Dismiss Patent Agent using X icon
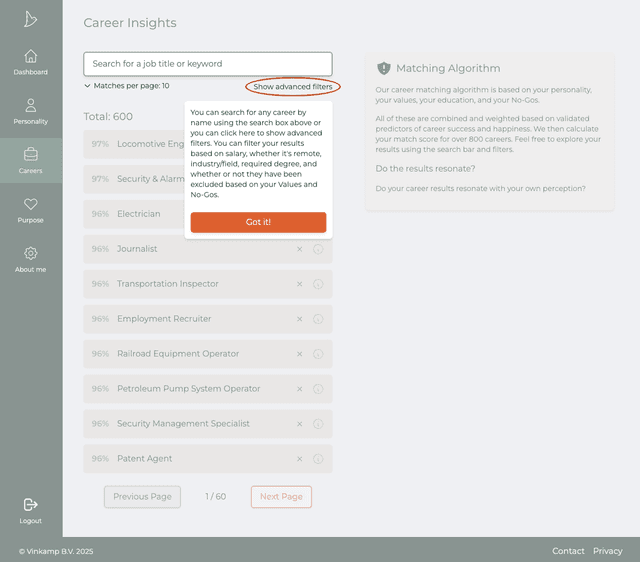Screen dimensions: 640x562 (x=300, y=459)
